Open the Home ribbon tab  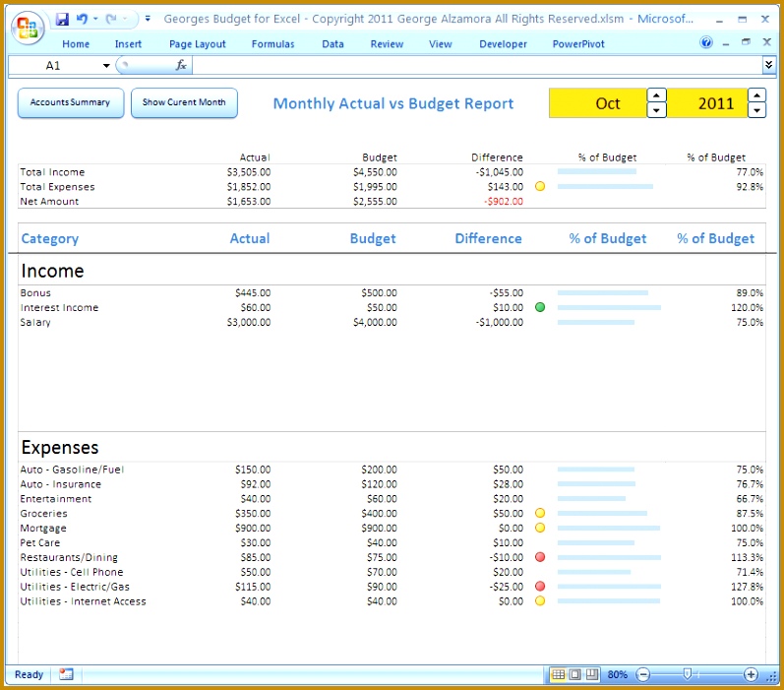point(76,44)
